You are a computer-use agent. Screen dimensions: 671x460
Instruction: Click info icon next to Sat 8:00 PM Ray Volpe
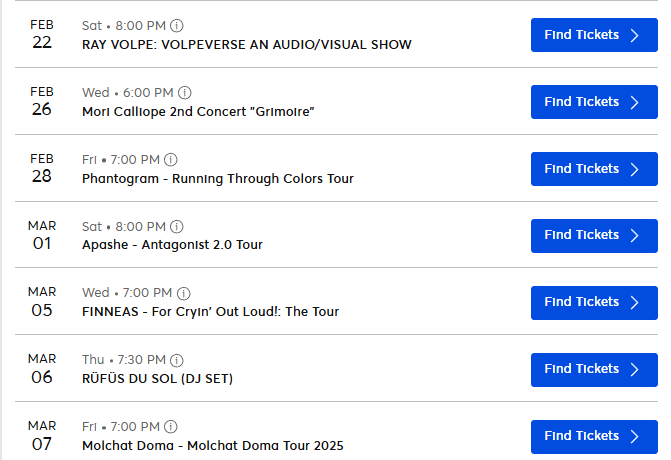(x=178, y=26)
